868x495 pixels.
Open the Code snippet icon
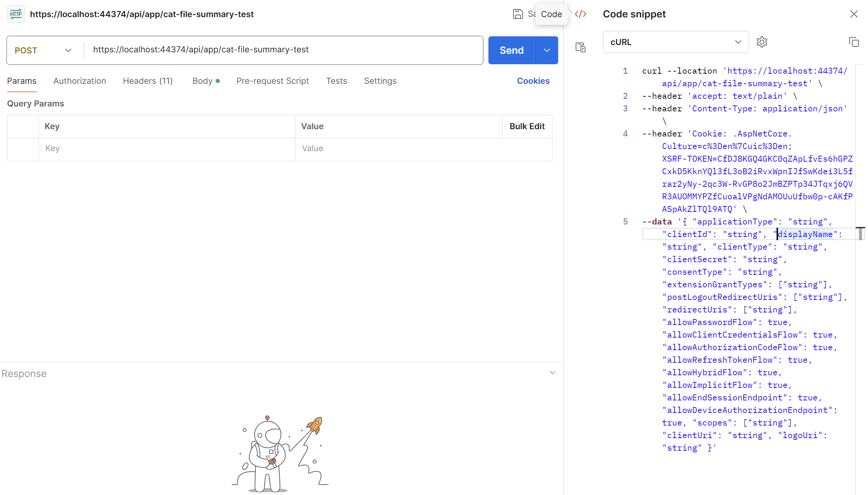point(581,14)
